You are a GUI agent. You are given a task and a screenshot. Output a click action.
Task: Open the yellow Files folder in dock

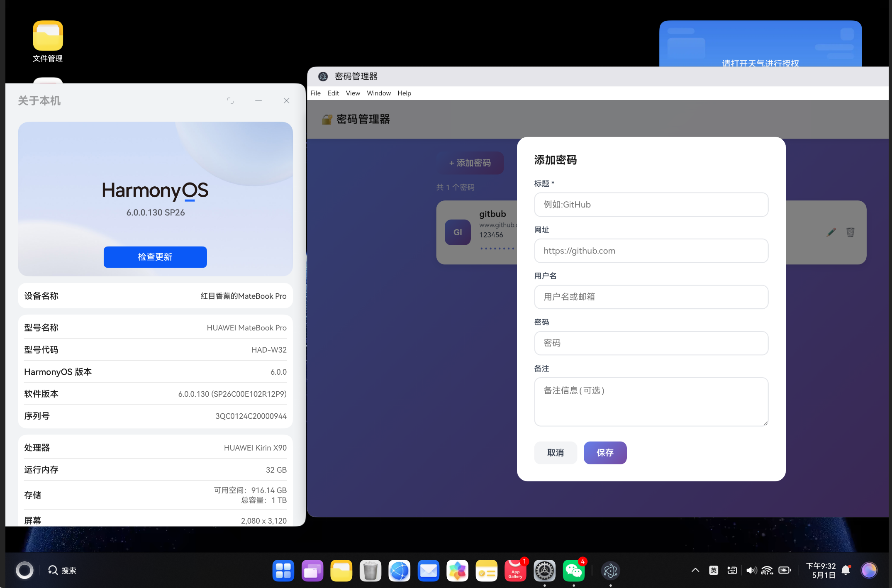(341, 571)
